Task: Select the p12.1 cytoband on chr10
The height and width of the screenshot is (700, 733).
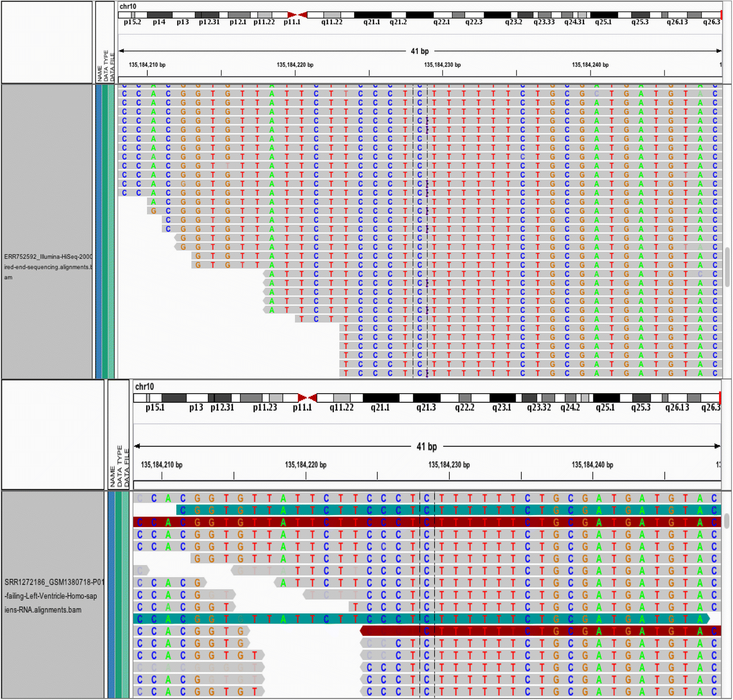Action: click(x=238, y=22)
